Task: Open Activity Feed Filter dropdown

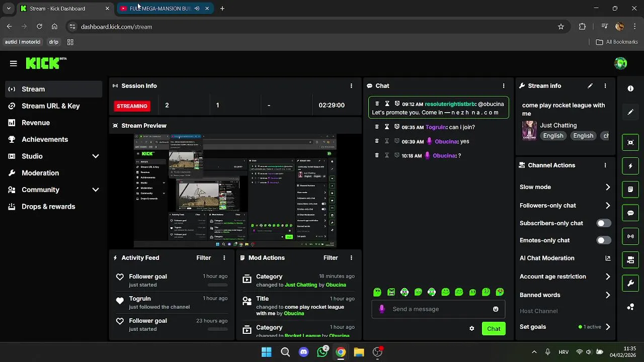Action: (204, 258)
